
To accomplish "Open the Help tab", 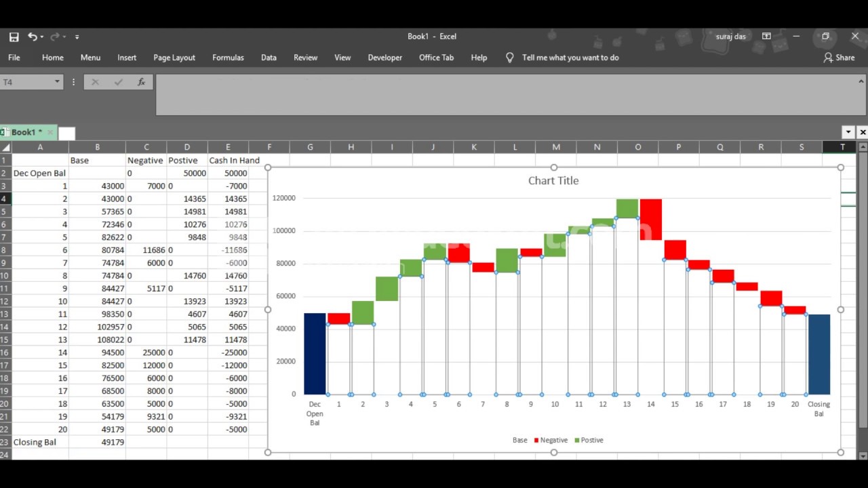I will tap(479, 58).
